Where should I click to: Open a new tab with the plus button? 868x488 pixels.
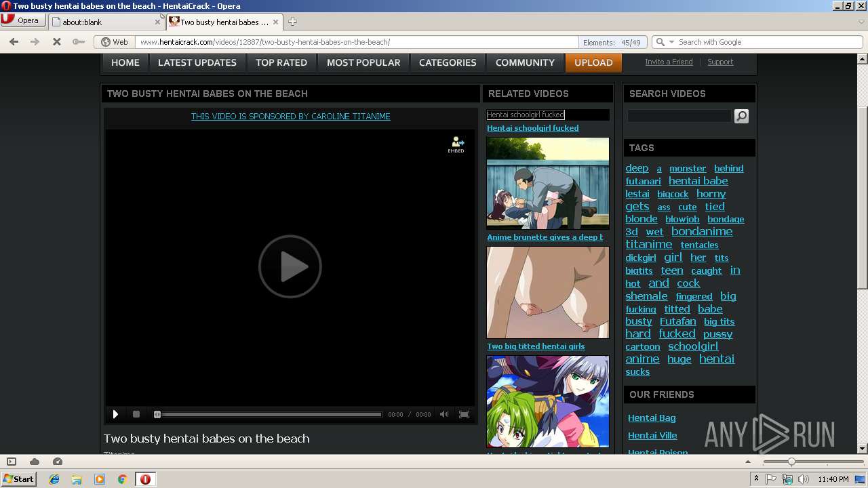coord(292,22)
